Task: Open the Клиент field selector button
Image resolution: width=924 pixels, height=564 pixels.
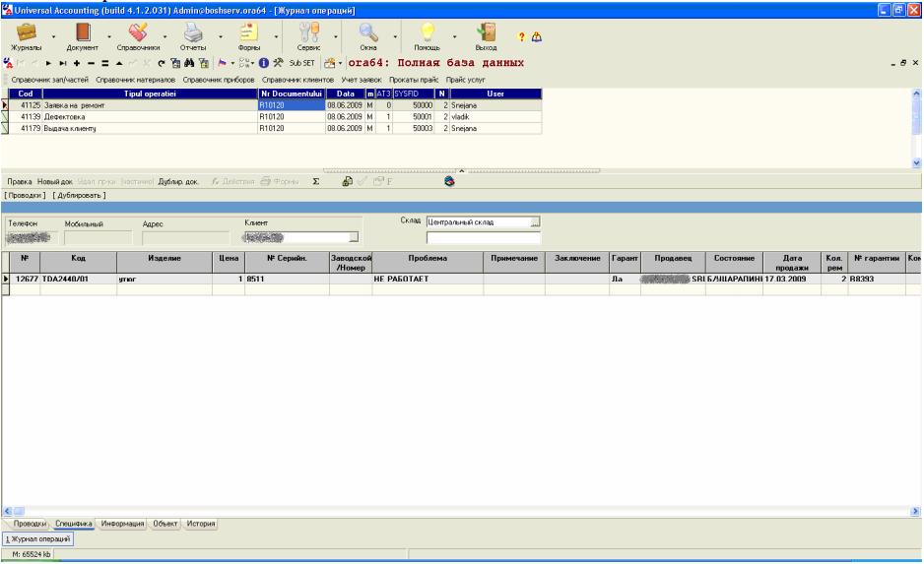Action: click(x=354, y=237)
